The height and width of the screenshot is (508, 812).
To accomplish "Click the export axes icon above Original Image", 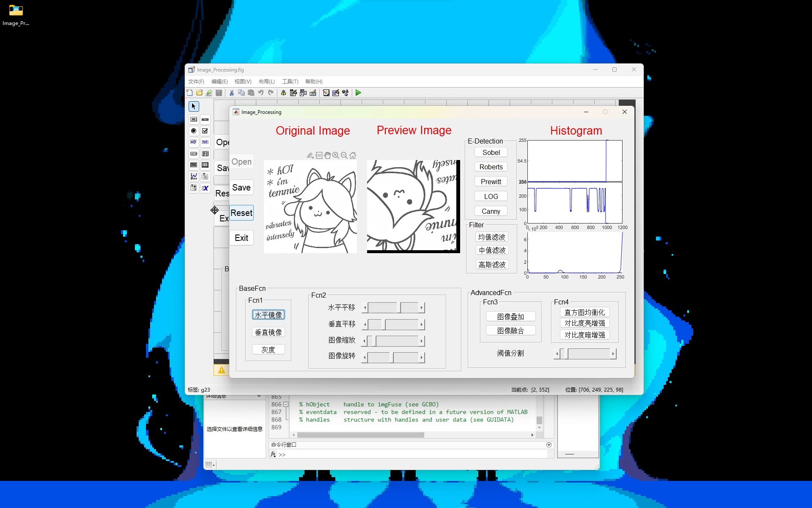I will click(x=310, y=155).
